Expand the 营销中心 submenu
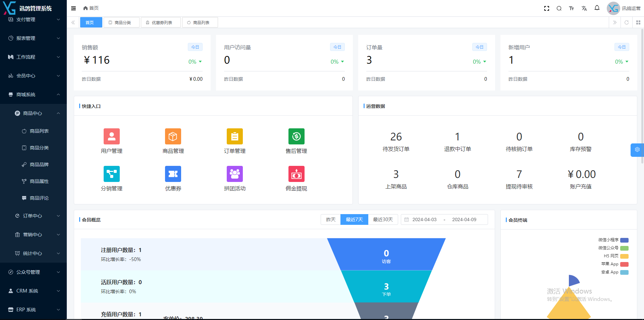 tap(34, 235)
